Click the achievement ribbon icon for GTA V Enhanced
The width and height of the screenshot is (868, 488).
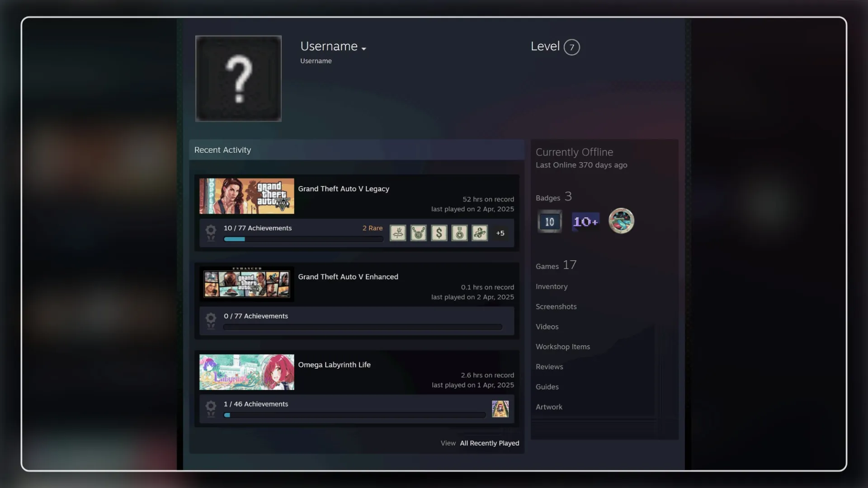[211, 321]
